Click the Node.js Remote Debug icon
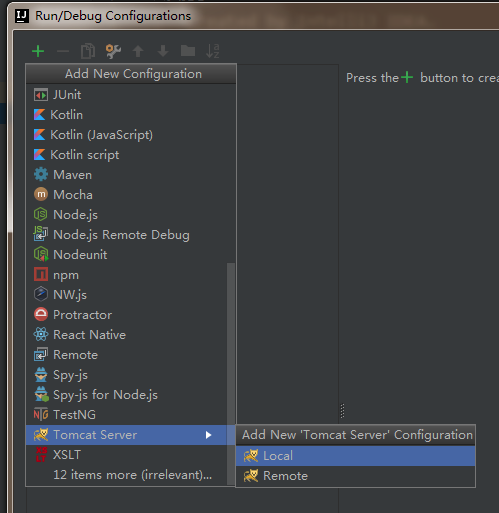The image size is (499, 513). [x=41, y=234]
